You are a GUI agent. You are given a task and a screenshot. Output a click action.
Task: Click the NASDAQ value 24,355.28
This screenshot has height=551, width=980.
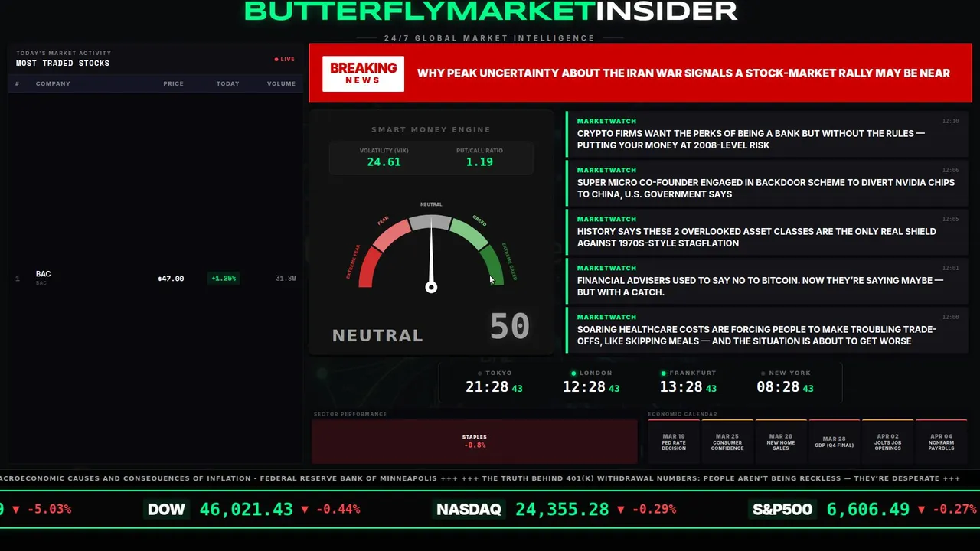(562, 510)
